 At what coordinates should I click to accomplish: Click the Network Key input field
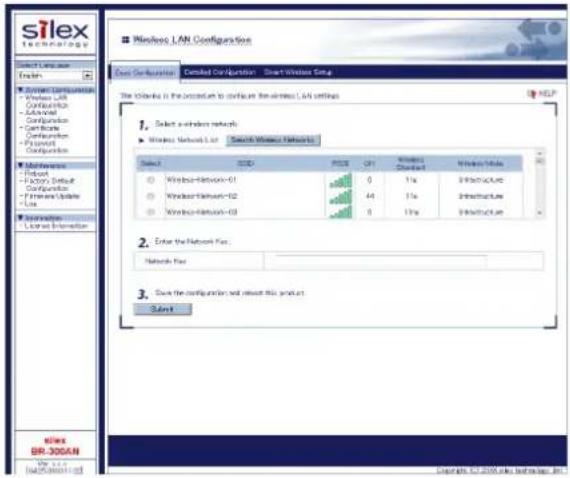pos(380,261)
